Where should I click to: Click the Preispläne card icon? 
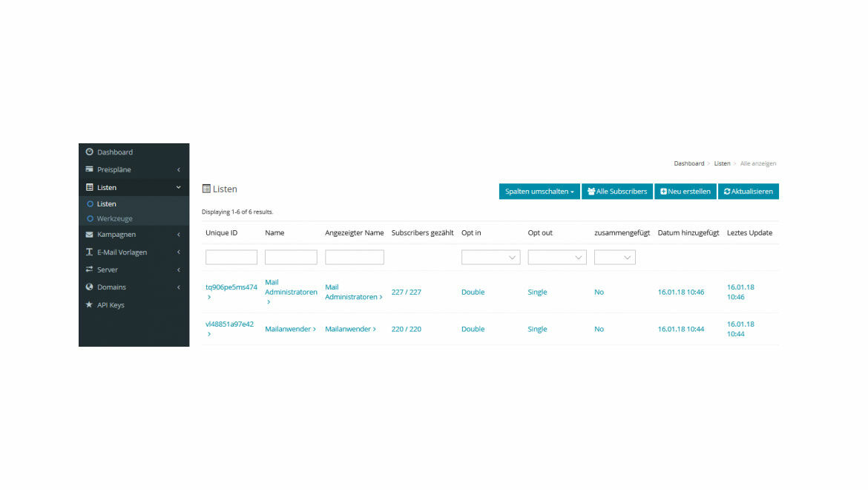pos(89,169)
